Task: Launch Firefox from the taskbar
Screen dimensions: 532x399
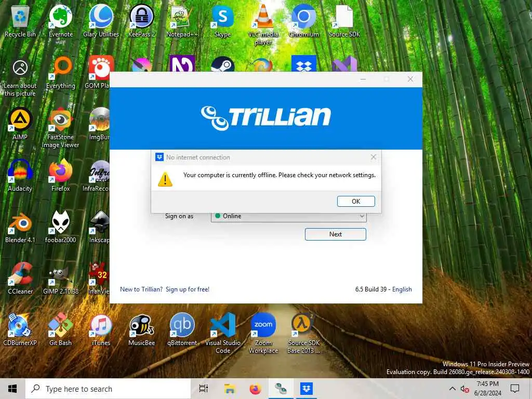Action: pos(255,389)
